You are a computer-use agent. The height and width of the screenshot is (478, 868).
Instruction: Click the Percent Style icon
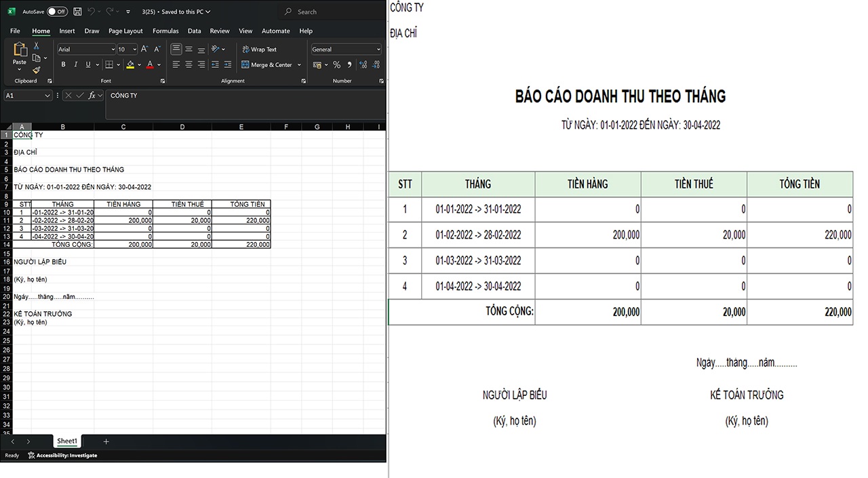[x=337, y=65]
